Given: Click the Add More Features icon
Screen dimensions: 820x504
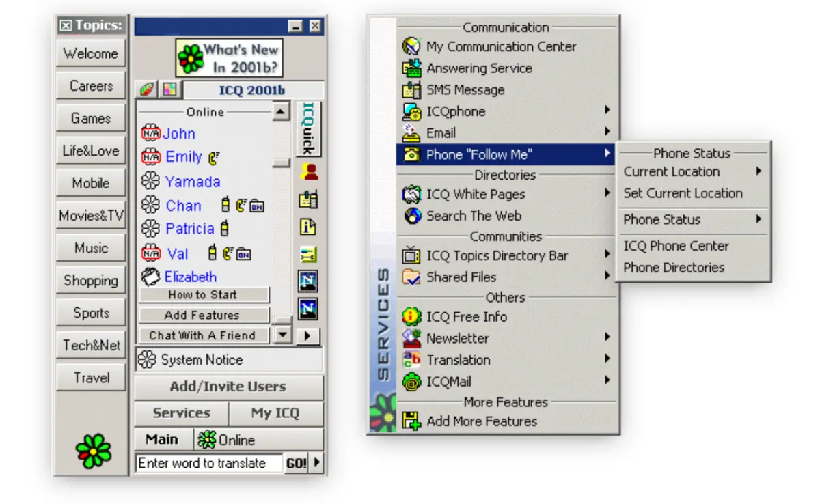Looking at the screenshot, I should click(x=412, y=421).
